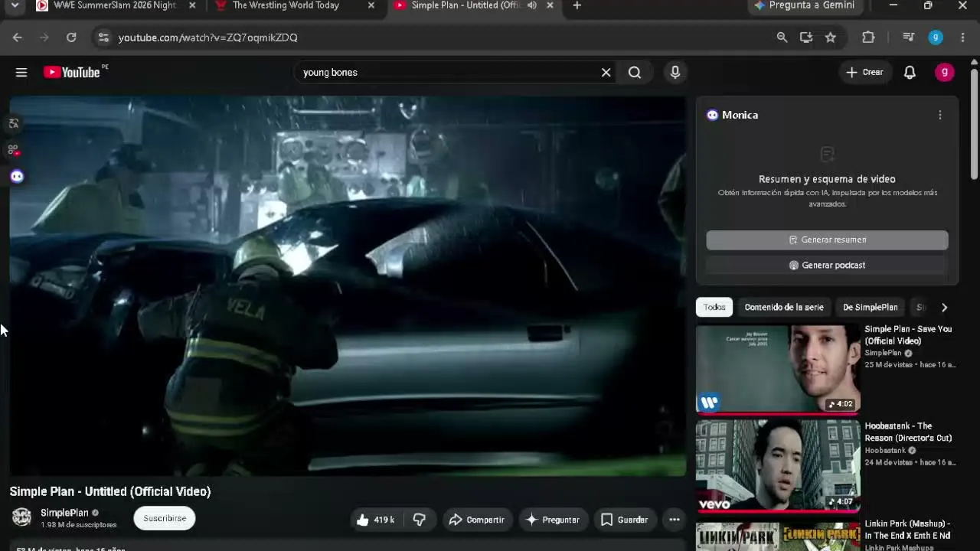Select the Todos filter chip

click(x=714, y=308)
